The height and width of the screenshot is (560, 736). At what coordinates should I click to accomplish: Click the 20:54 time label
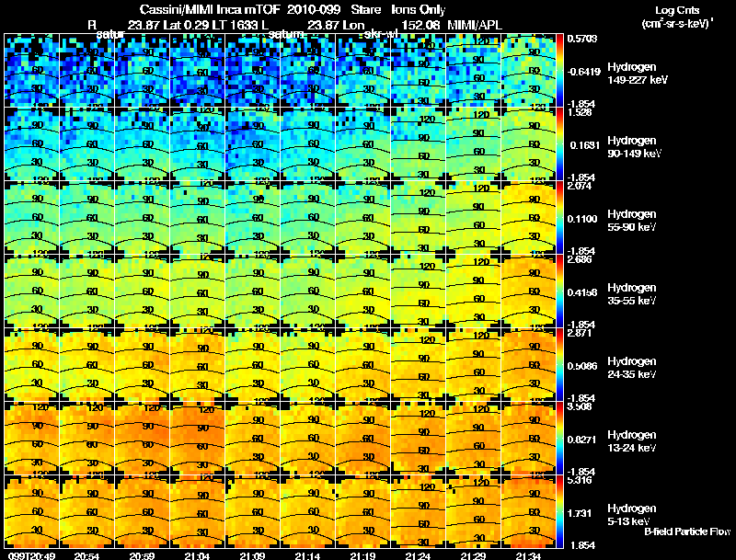click(86, 555)
